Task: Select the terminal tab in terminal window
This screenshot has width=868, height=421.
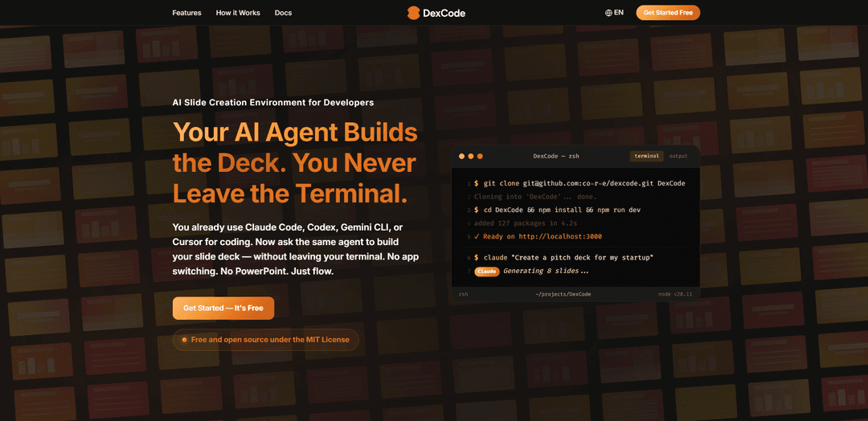Action: 646,156
